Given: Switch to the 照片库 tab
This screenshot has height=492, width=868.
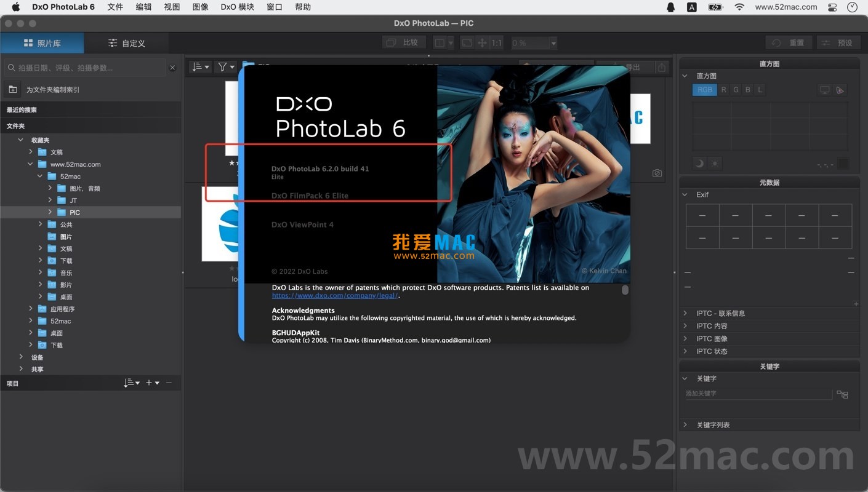Looking at the screenshot, I should click(42, 43).
